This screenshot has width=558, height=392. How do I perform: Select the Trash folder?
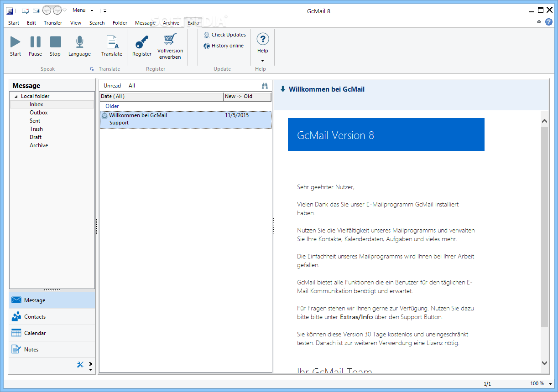coord(37,129)
